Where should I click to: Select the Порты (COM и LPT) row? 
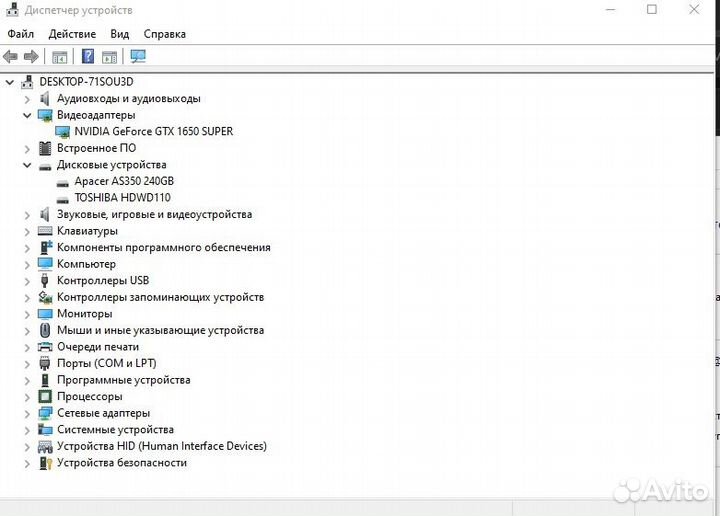(107, 364)
